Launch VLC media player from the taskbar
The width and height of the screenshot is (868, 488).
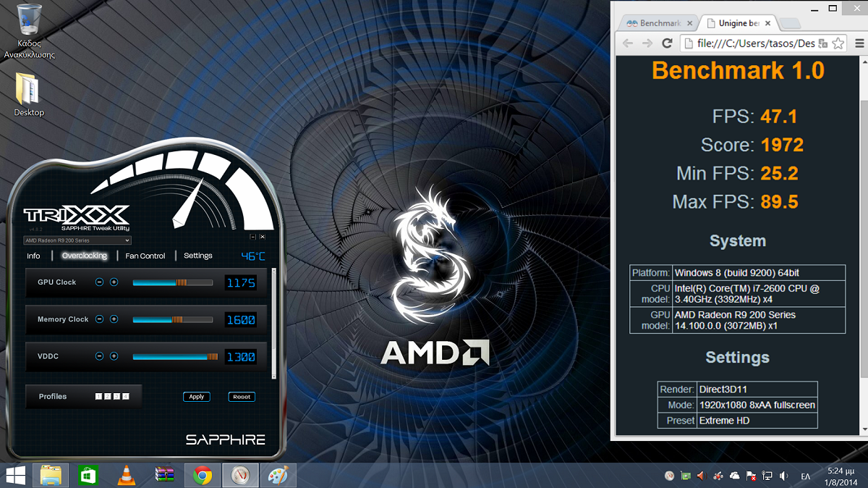coord(127,476)
